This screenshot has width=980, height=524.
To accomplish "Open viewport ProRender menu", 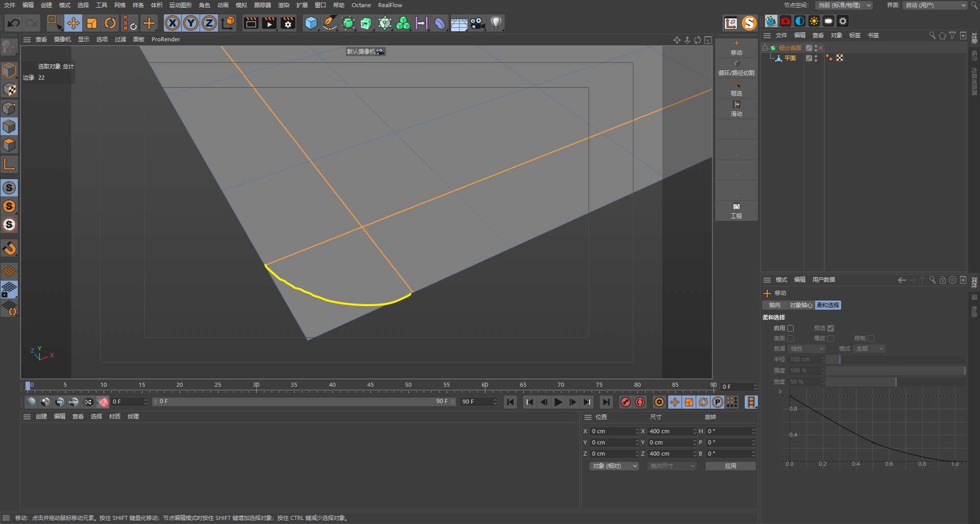I will (x=166, y=39).
